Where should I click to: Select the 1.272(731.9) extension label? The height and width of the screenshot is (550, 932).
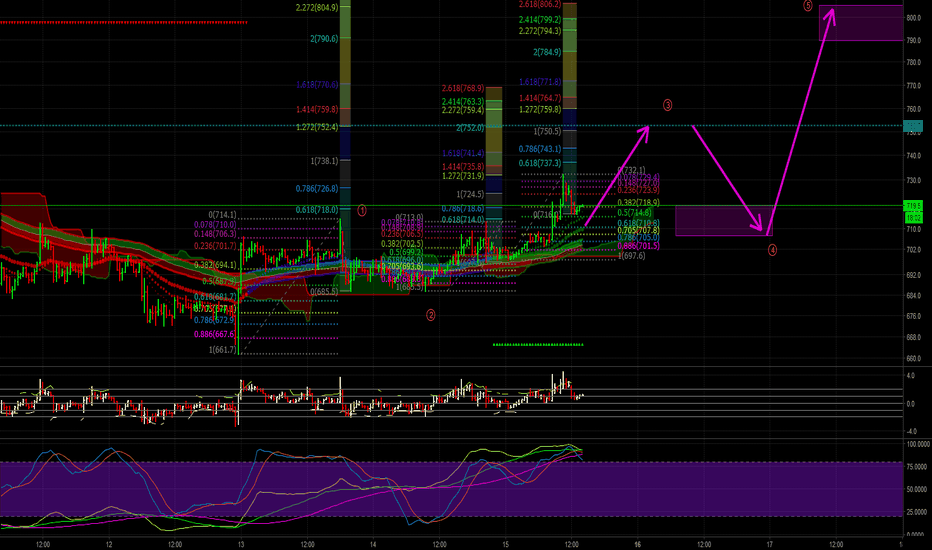pos(462,176)
